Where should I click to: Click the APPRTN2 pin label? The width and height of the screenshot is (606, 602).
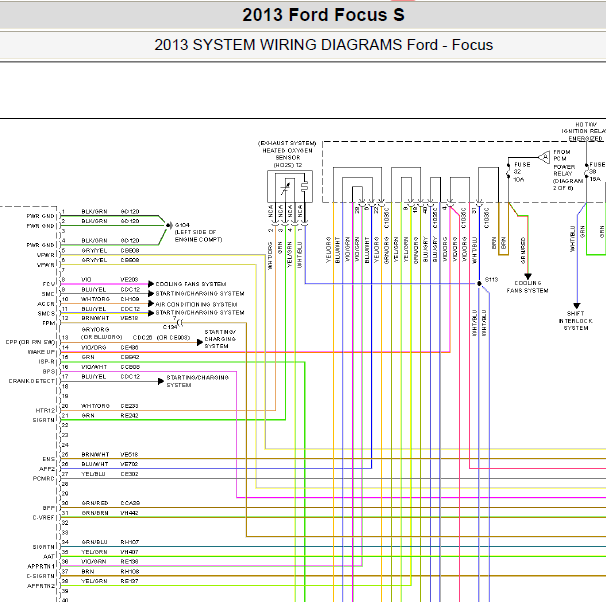[41, 586]
